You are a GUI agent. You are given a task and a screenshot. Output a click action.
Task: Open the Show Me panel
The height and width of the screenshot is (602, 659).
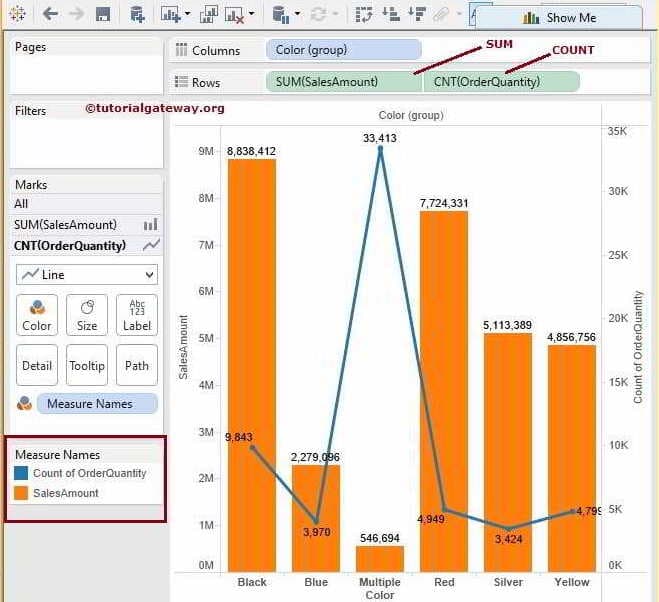point(559,18)
